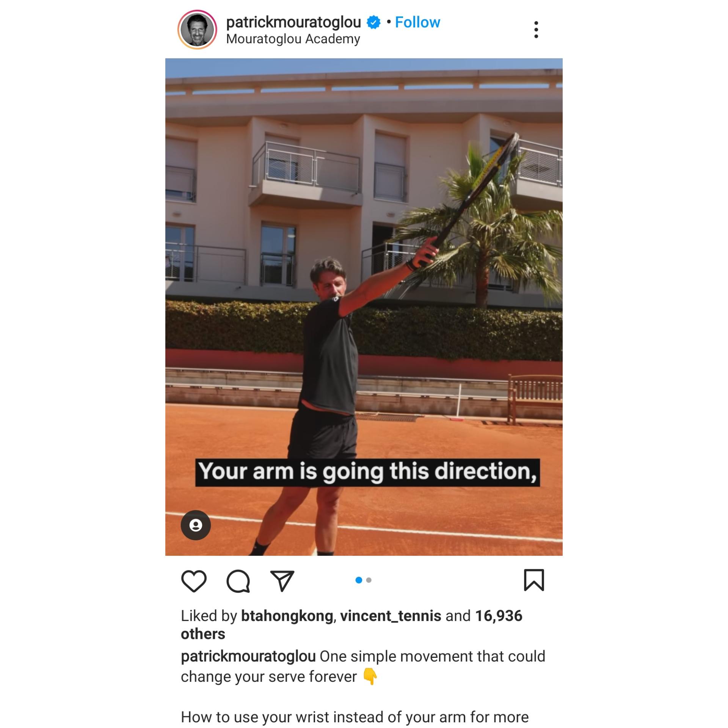Open the patrickmouratoglou username in header

point(293,22)
